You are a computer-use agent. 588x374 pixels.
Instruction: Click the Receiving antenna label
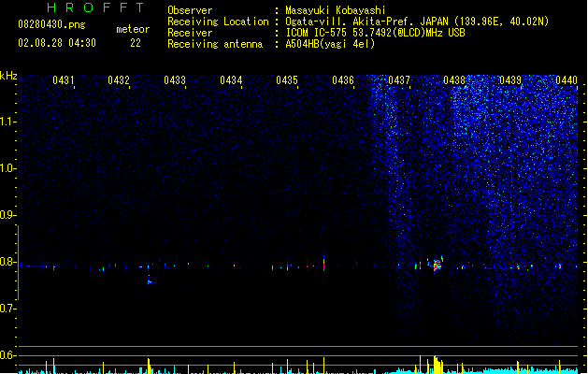pos(215,44)
